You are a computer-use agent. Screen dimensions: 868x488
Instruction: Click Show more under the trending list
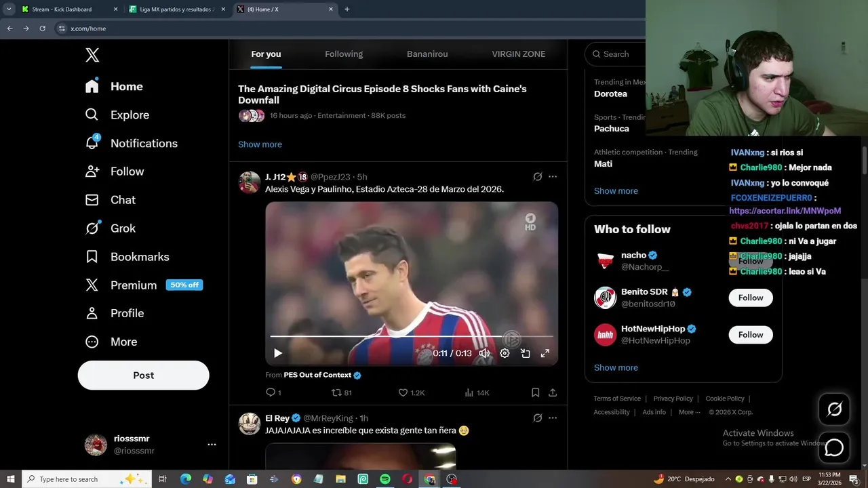[x=616, y=191]
